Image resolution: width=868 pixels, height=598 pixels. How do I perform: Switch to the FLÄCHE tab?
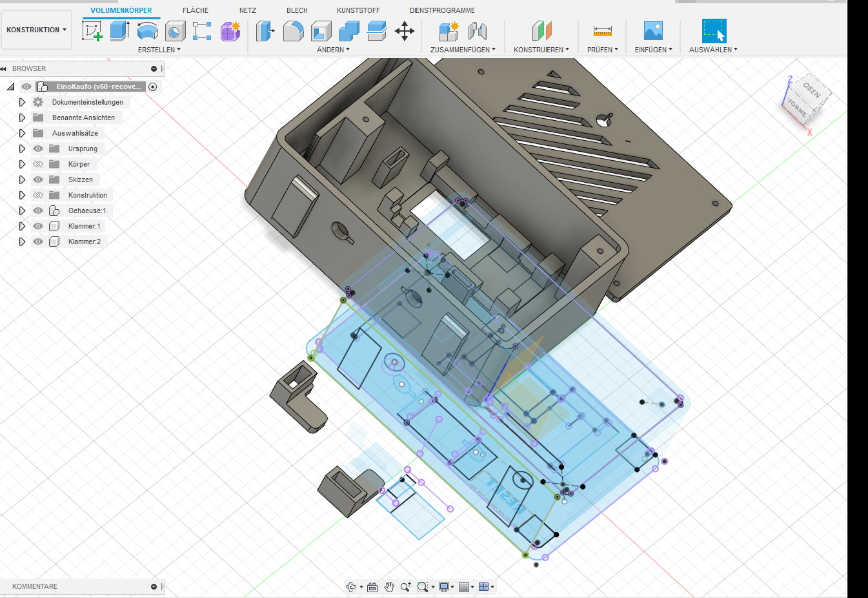click(x=196, y=10)
